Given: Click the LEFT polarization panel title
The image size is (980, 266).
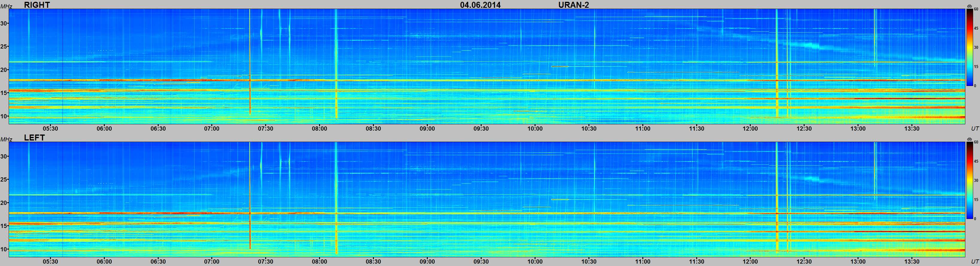Looking at the screenshot, I should tap(34, 138).
